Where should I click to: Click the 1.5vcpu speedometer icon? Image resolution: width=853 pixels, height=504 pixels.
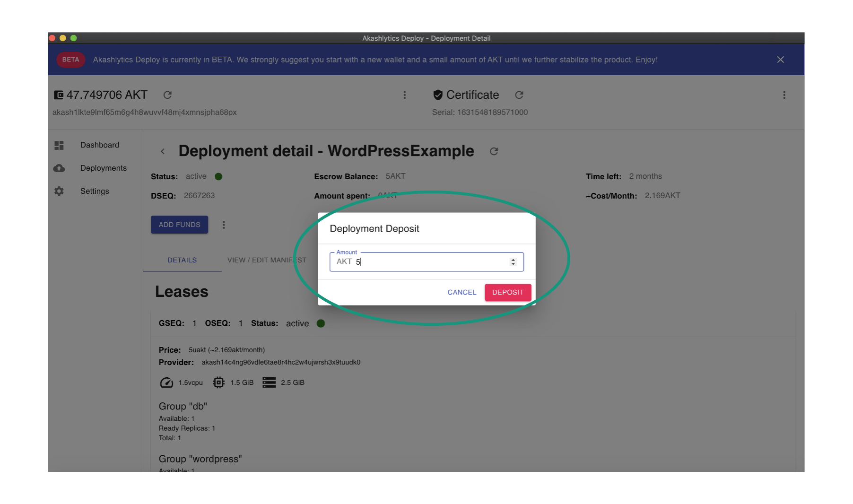tap(166, 383)
